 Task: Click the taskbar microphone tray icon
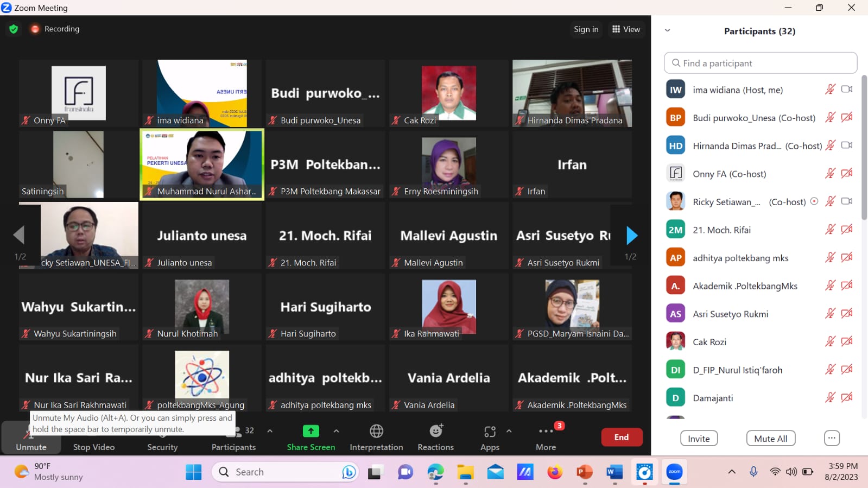click(x=753, y=472)
